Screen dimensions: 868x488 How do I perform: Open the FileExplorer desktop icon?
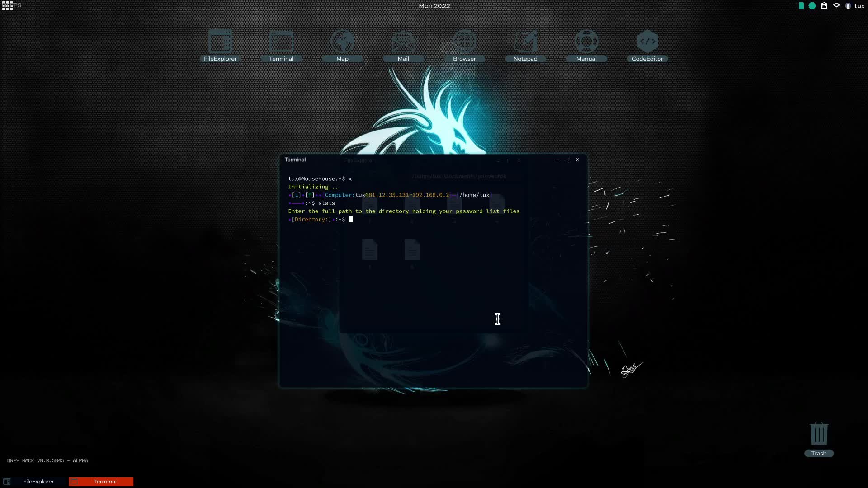pyautogui.click(x=220, y=45)
